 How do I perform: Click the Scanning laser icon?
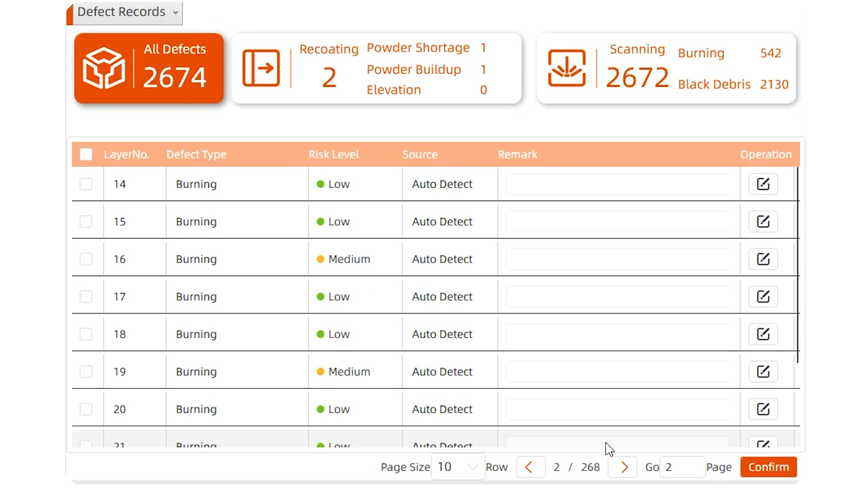click(x=566, y=68)
